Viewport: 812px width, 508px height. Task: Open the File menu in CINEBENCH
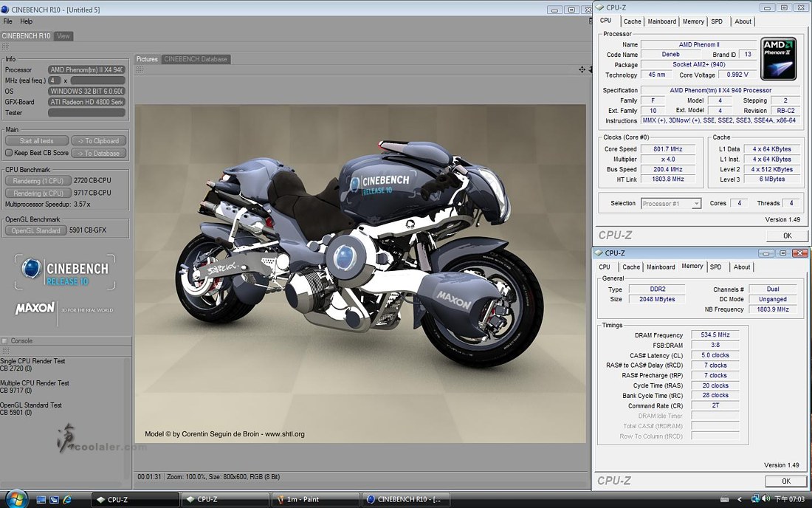coord(8,21)
